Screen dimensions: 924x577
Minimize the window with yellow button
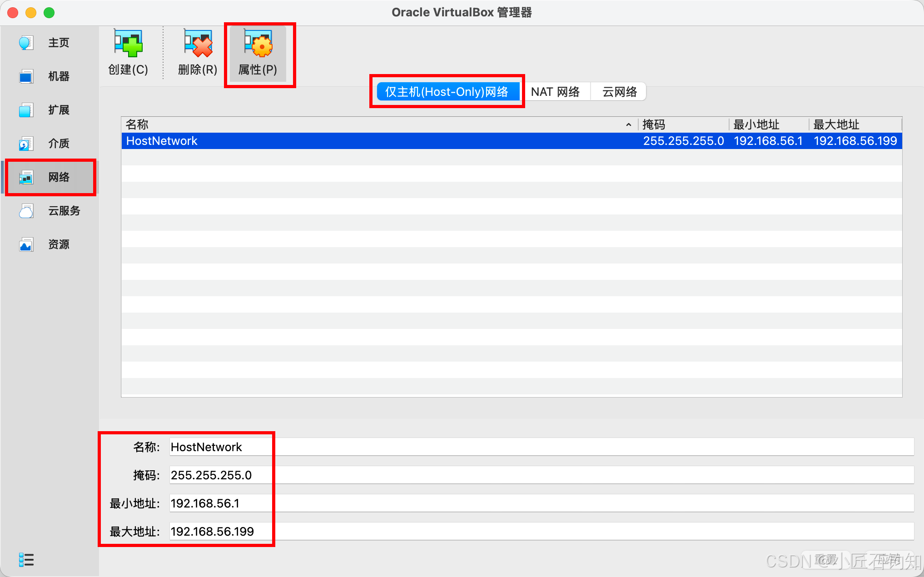pyautogui.click(x=31, y=13)
